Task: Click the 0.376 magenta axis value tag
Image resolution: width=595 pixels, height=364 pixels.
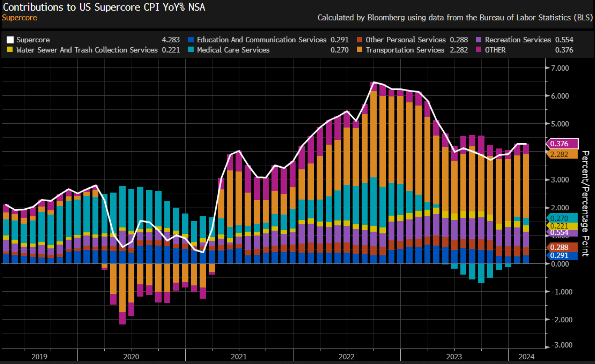Action: [x=562, y=144]
